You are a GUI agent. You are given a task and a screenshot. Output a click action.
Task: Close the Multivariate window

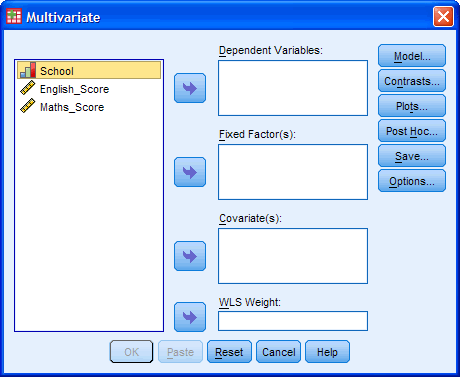pyautogui.click(x=443, y=16)
